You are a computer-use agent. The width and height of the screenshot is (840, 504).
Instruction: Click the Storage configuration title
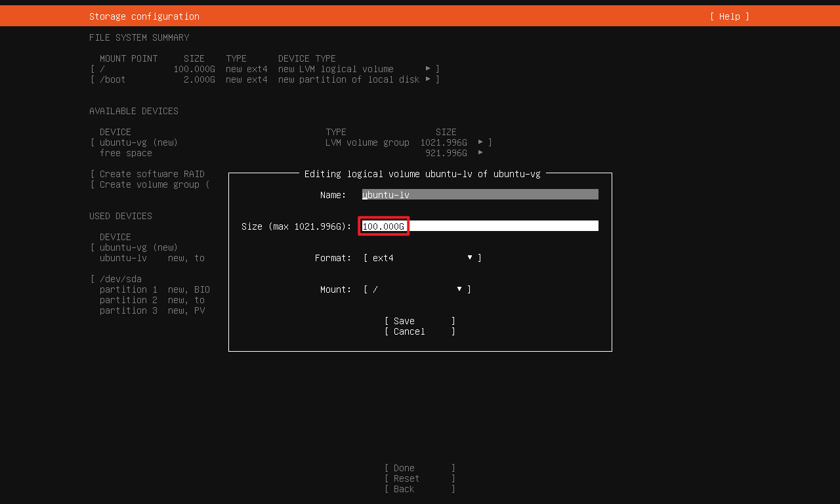[144, 16]
